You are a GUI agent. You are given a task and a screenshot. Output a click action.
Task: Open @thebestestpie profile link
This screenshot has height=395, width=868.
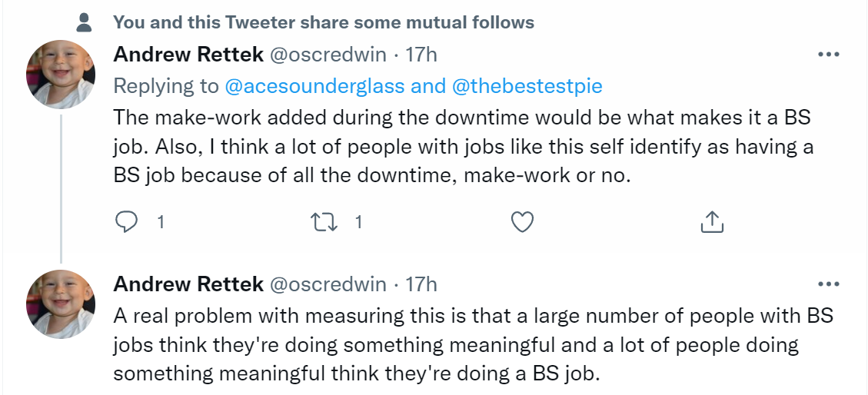tap(527, 86)
